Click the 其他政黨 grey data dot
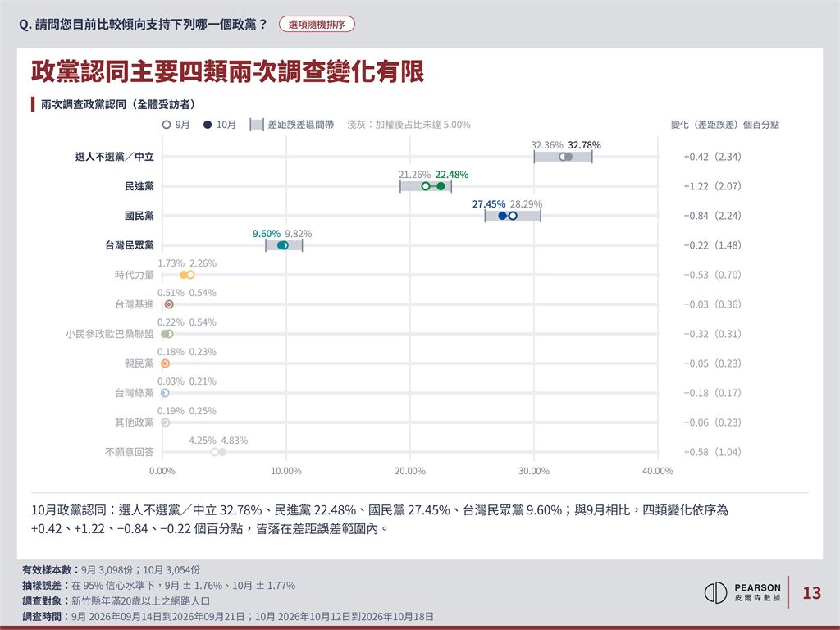Screen dimensions: 840x630 (166, 422)
